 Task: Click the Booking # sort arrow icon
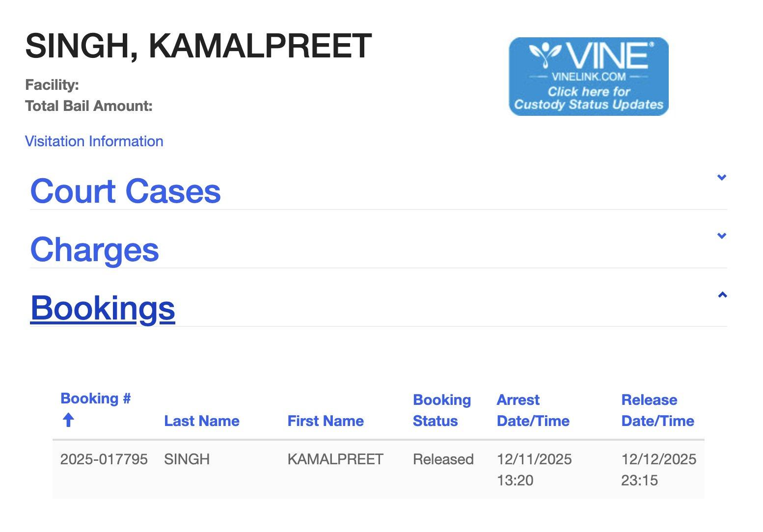point(68,420)
